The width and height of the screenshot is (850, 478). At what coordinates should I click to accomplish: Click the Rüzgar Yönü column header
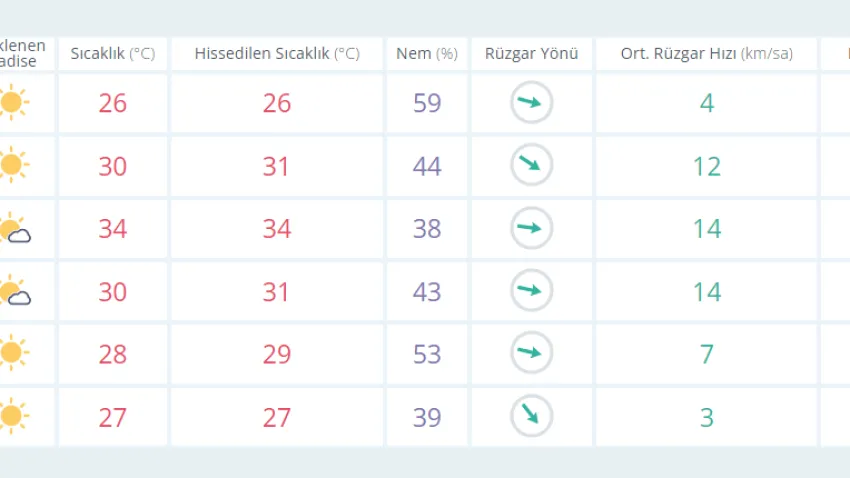(531, 54)
